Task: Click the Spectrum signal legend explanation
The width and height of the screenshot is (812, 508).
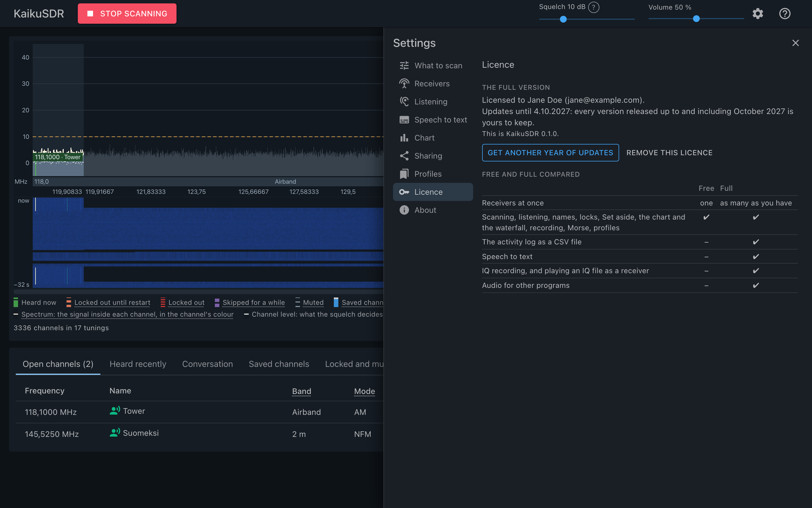Action: click(x=123, y=314)
